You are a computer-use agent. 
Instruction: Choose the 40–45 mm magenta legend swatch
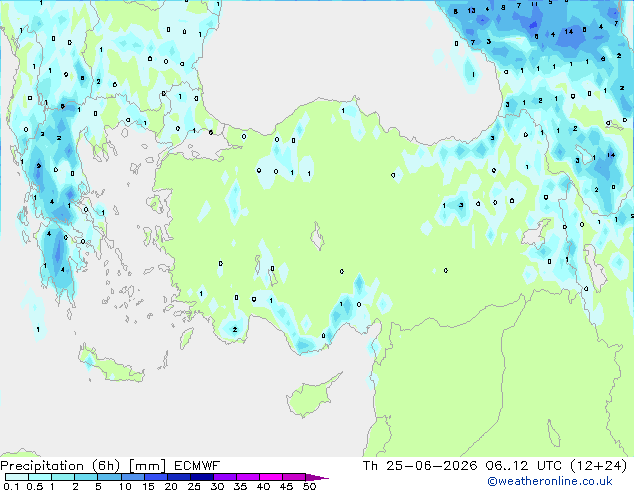point(271,477)
